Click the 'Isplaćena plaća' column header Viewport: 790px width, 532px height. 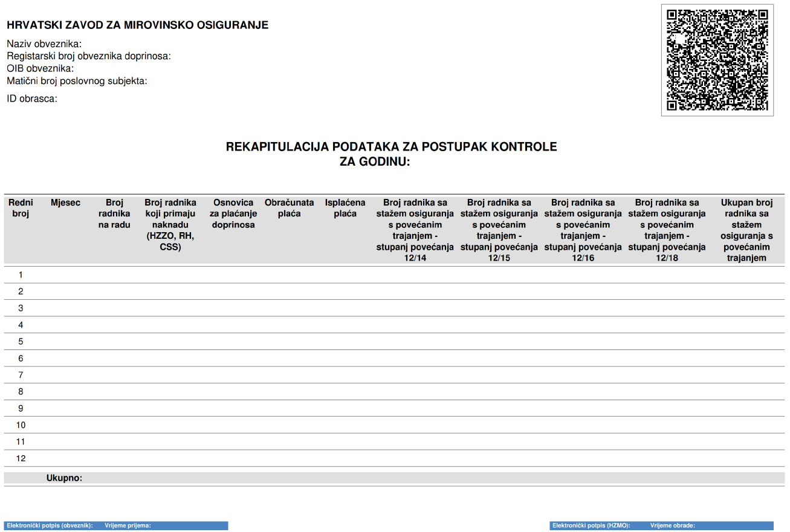click(x=345, y=208)
